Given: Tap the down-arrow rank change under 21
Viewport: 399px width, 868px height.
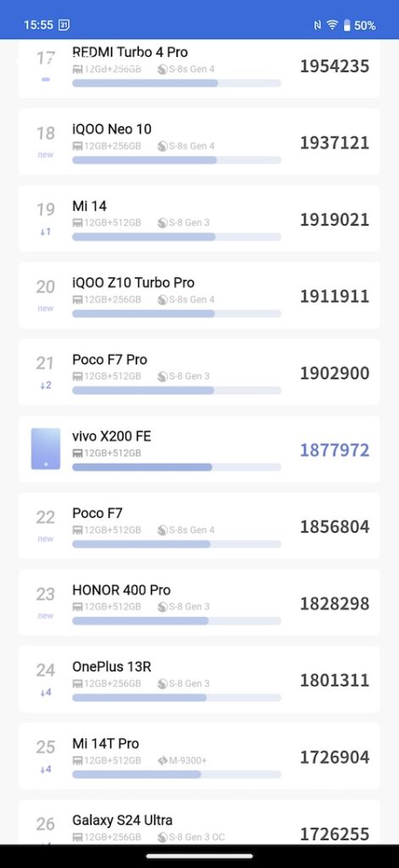Looking at the screenshot, I should [x=46, y=386].
